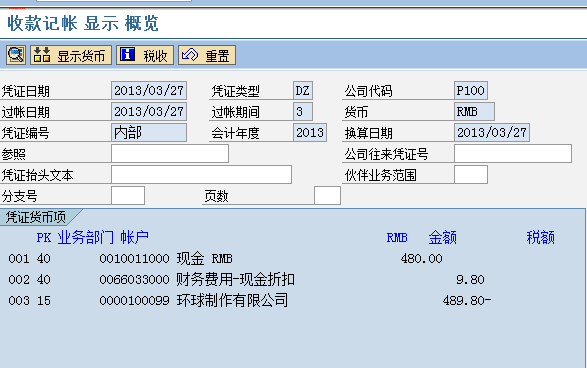Image resolution: width=587 pixels, height=368 pixels.
Task: Focus the 页数 input field
Action: (327, 195)
